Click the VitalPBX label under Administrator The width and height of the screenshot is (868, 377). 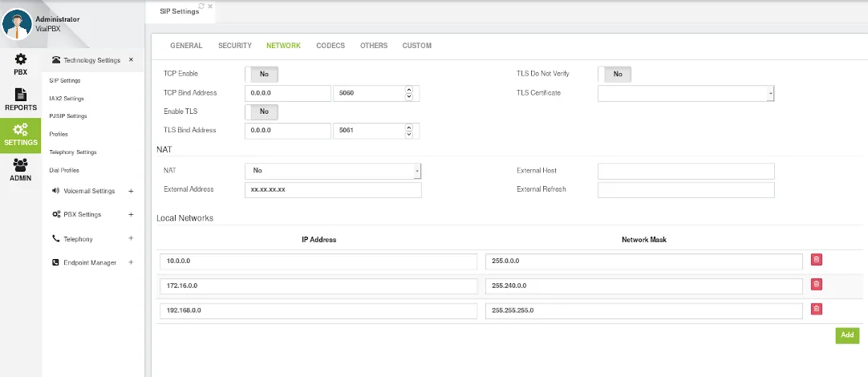(x=48, y=29)
